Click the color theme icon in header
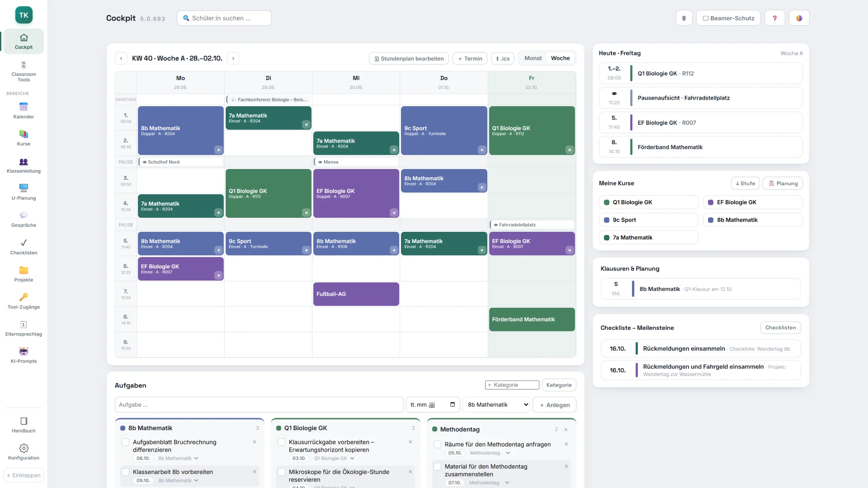This screenshot has width=868, height=488. point(799,18)
